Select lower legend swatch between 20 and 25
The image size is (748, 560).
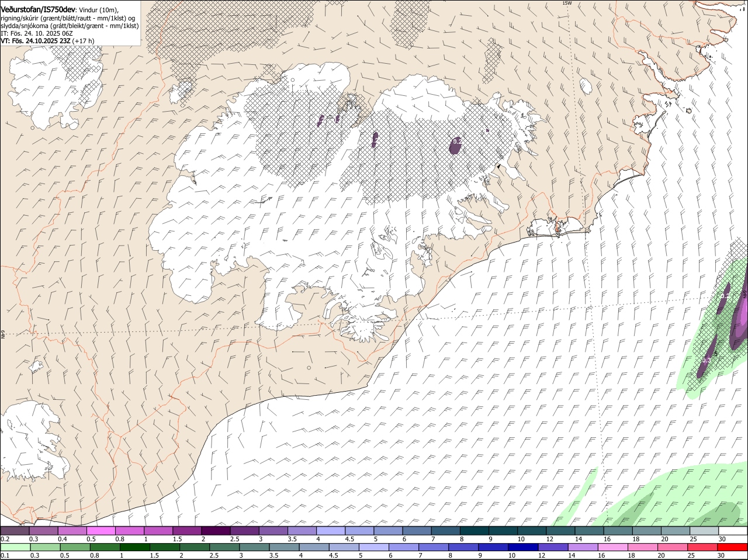tap(674, 547)
